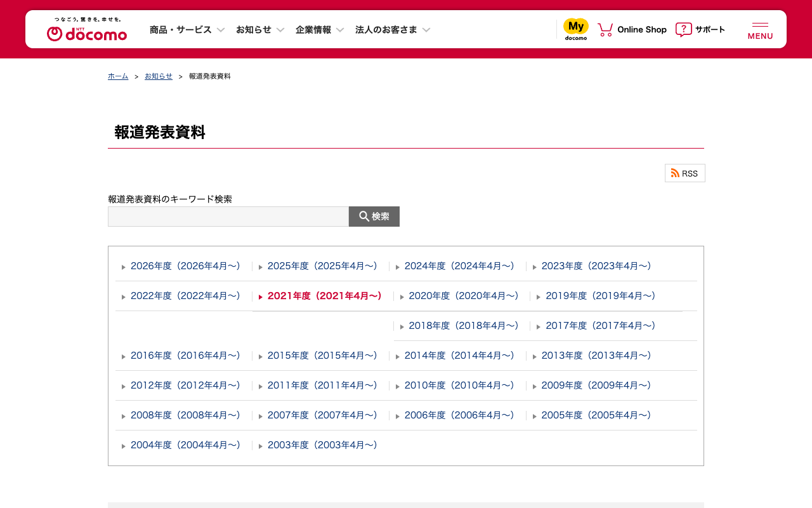Expand the 商品・サービス dropdown menu
The width and height of the screenshot is (812, 508).
tap(187, 30)
